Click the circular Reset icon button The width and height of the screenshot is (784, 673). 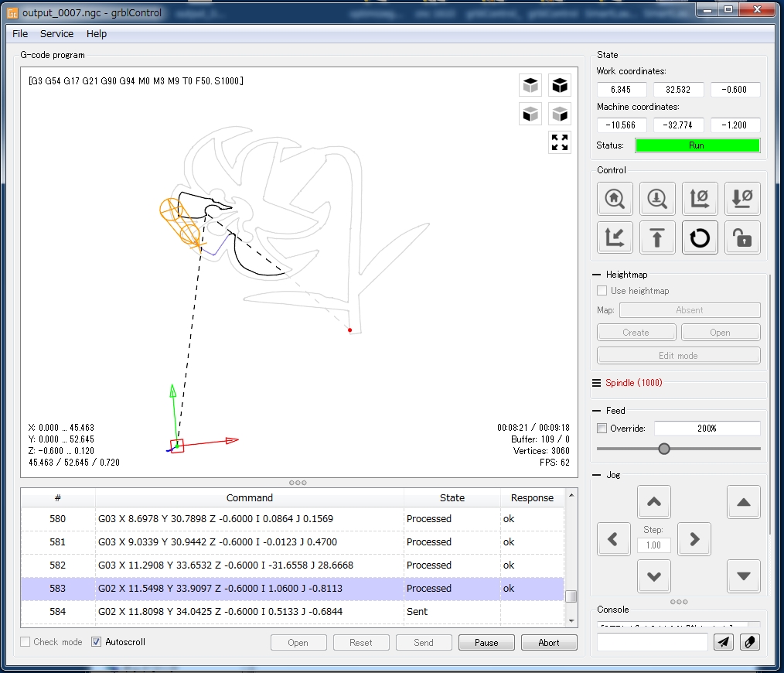[x=700, y=237]
